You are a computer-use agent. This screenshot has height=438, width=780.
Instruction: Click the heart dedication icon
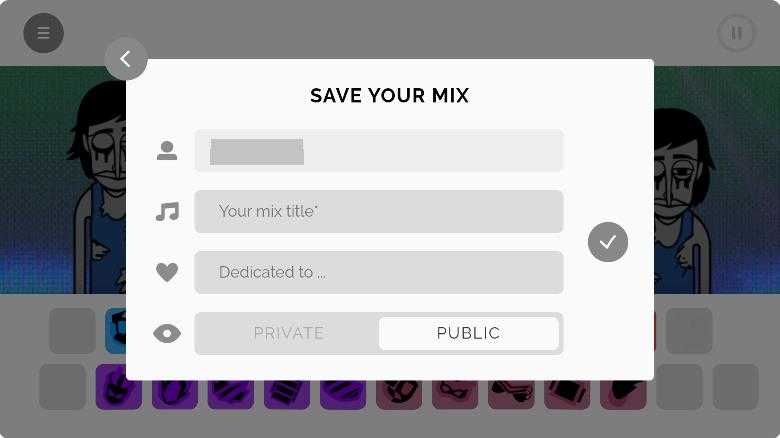[x=167, y=272]
